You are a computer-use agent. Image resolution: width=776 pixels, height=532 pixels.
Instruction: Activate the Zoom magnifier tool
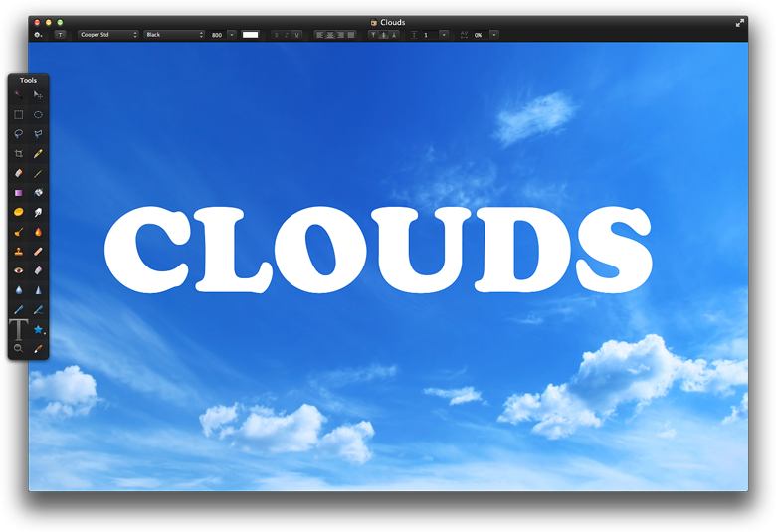pos(18,349)
